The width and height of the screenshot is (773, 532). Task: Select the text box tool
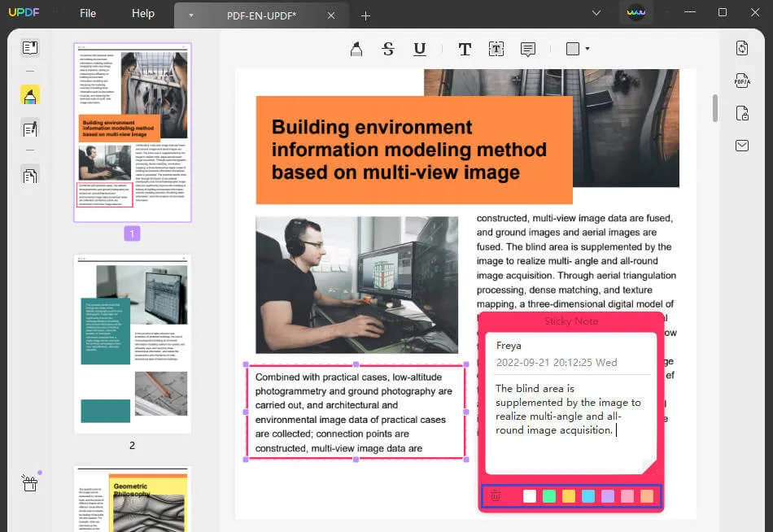click(496, 50)
